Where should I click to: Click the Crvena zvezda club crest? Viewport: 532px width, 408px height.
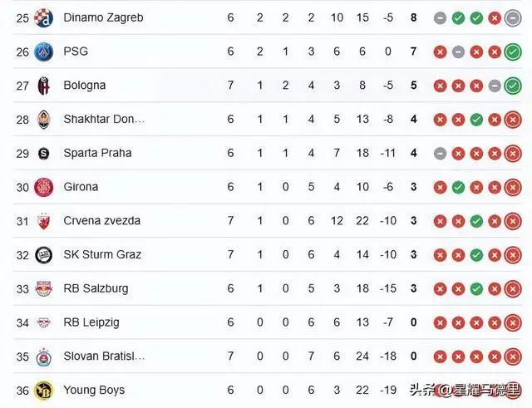coord(44,221)
